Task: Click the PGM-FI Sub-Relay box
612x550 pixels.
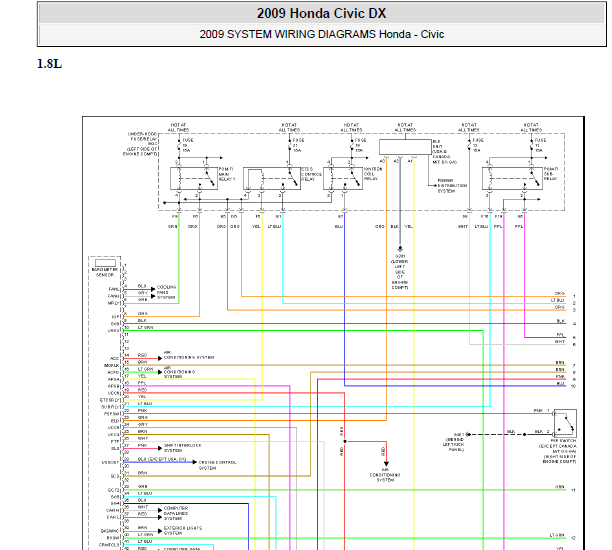Action: [512, 179]
